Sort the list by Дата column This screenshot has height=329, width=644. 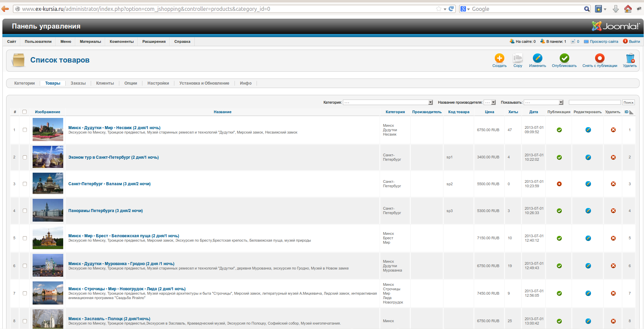(534, 112)
